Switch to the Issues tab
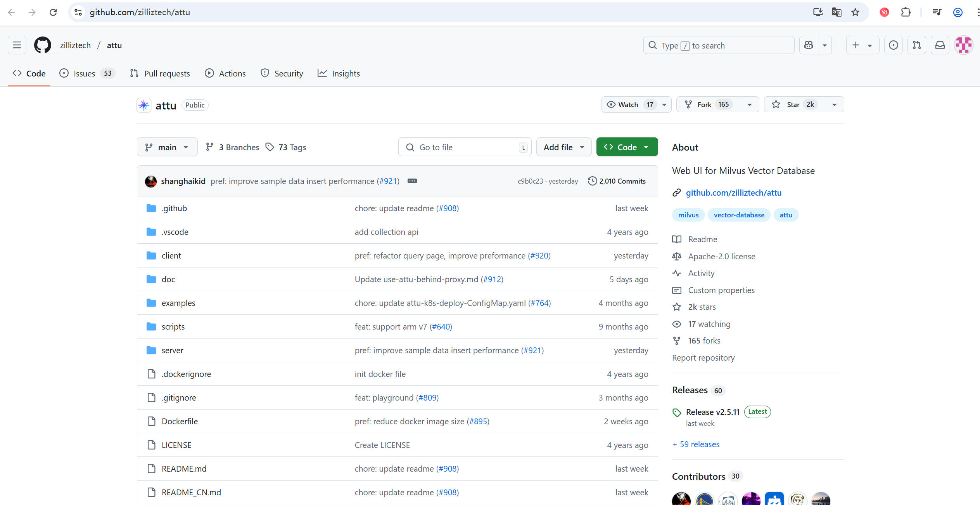Viewport: 980px width, 505px height. pos(84,73)
